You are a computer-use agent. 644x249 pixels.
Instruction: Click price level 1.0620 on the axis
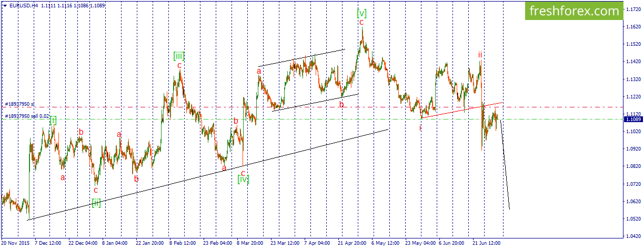634,201
